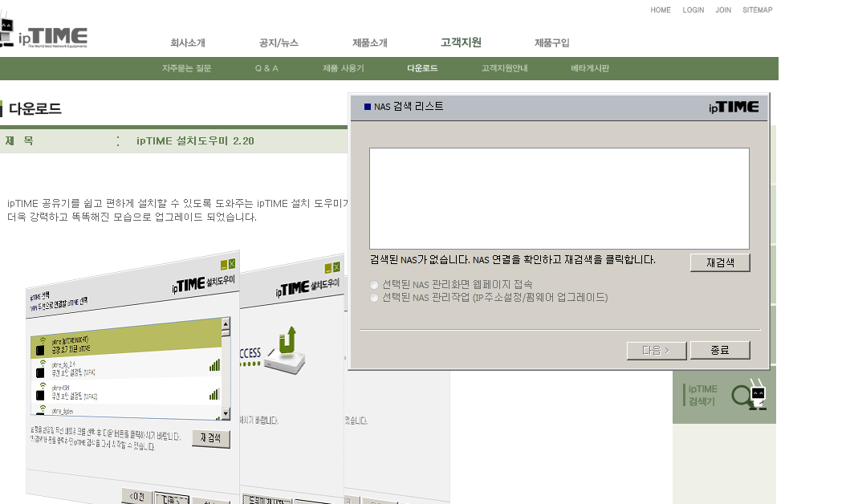The image size is (850, 504).
Task: Go to 다운로드 submenu
Action: [422, 68]
